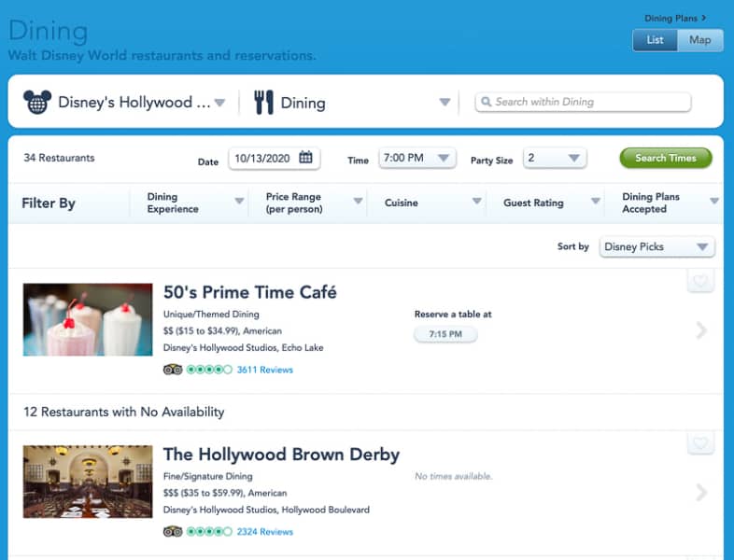Screen dimensions: 734x560
Task: Click 'No times available.' text
Action: [x=453, y=476]
